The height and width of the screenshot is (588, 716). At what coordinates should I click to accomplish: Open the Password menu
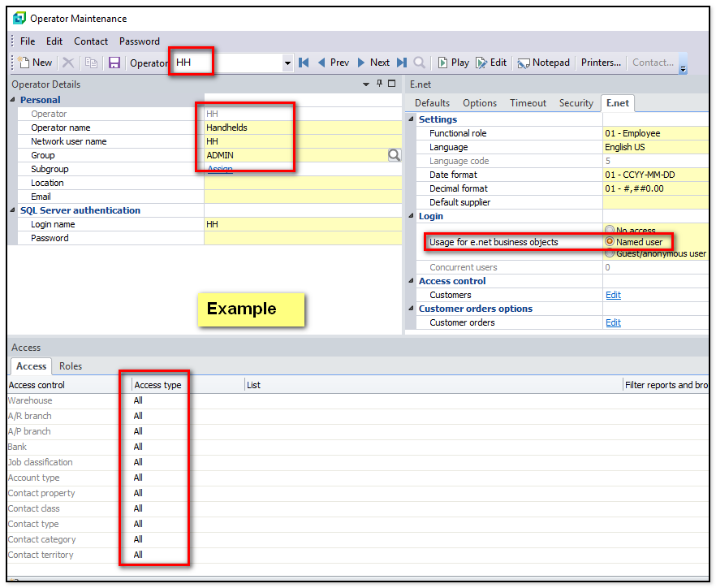pyautogui.click(x=140, y=41)
